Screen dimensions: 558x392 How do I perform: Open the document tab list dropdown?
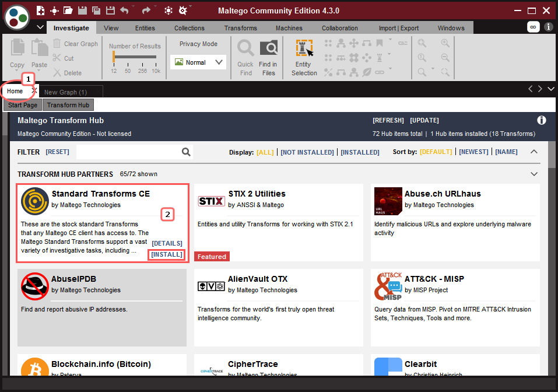551,89
